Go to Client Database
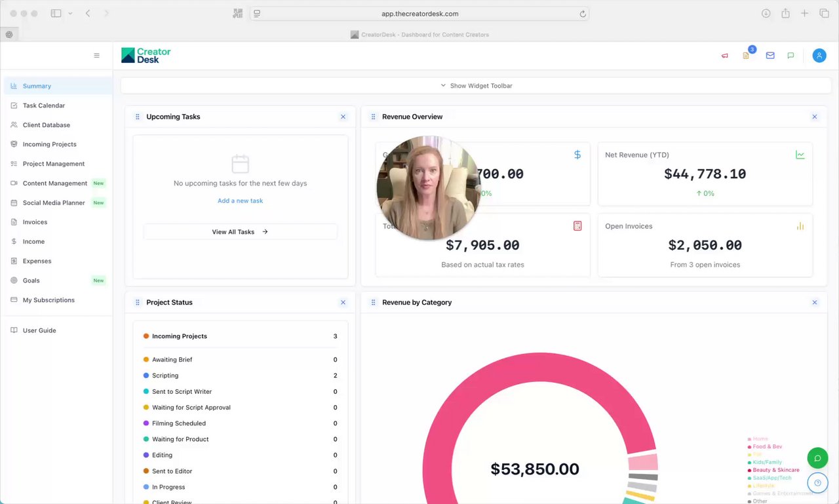The width and height of the screenshot is (839, 504). pos(58,125)
